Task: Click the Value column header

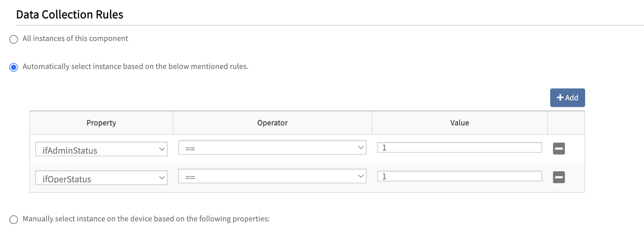Action: click(x=459, y=123)
